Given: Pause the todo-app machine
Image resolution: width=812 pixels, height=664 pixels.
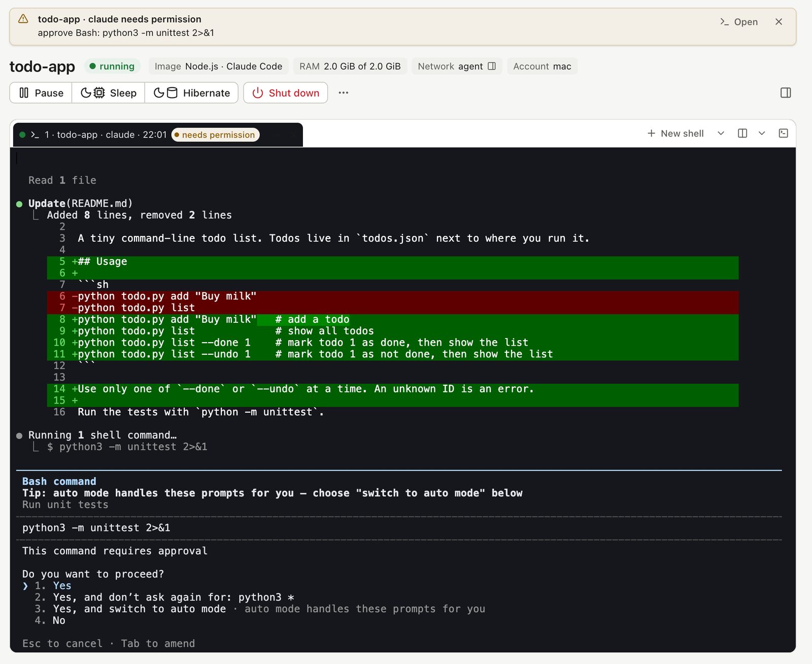Looking at the screenshot, I should 41,93.
